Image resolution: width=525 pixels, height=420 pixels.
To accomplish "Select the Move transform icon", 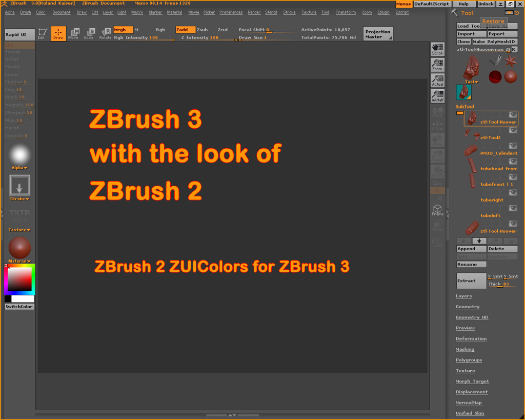I will [74, 33].
